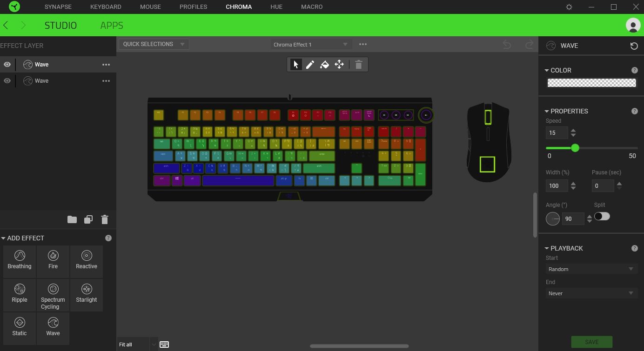Add a Starlight effect layer
The width and height of the screenshot is (644, 351).
[87, 295]
